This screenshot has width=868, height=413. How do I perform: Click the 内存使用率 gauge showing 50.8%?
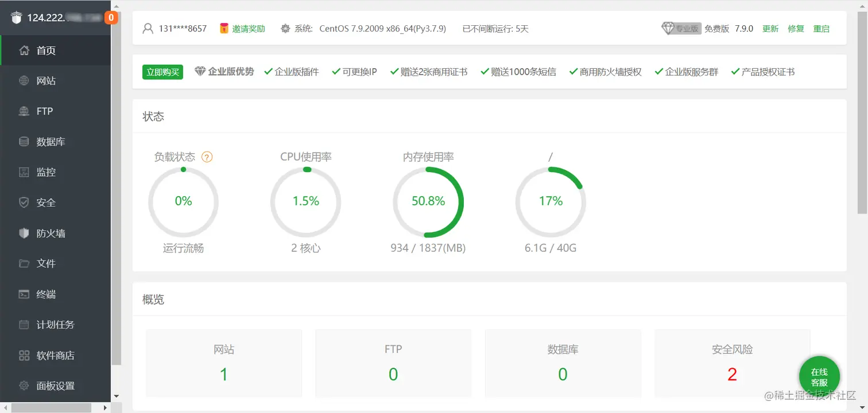(428, 201)
